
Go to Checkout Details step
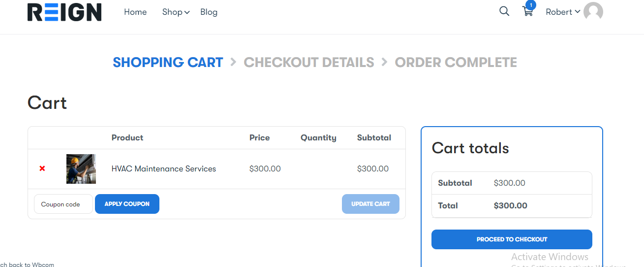pyautogui.click(x=309, y=63)
